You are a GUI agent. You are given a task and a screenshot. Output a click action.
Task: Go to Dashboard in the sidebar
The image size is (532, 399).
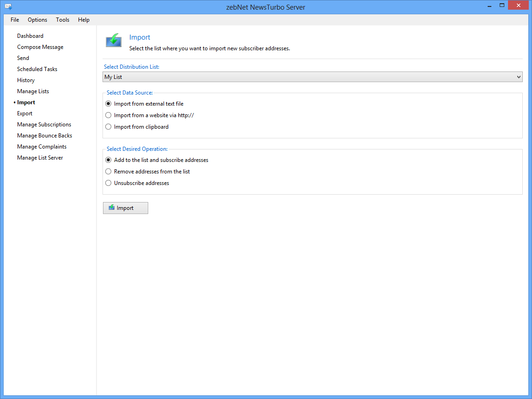coord(30,36)
